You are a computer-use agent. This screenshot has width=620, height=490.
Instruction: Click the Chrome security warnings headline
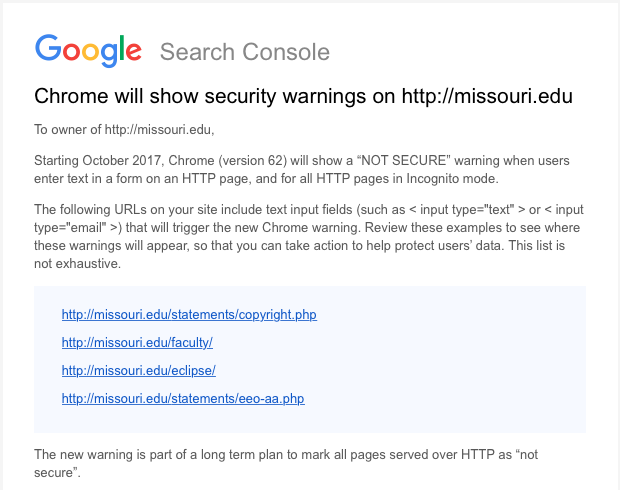303,96
